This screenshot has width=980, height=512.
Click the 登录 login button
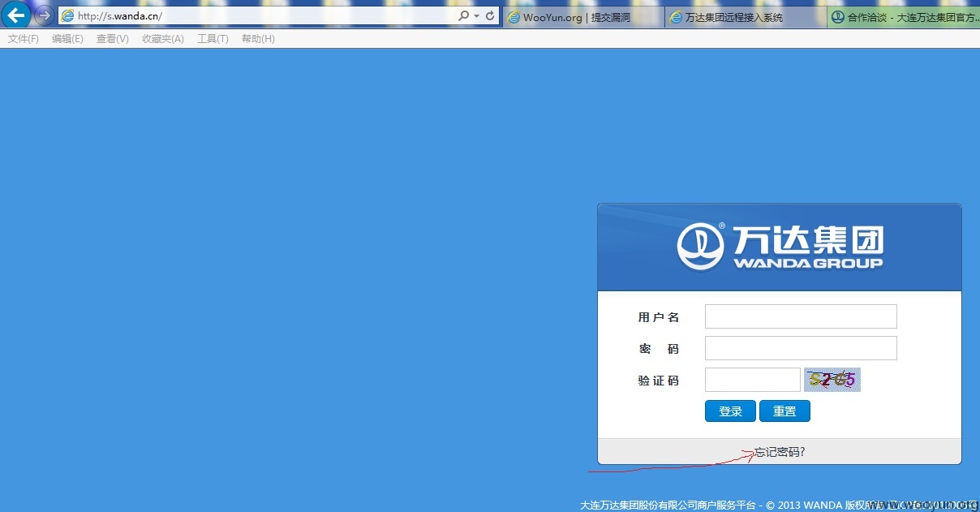[x=730, y=411]
